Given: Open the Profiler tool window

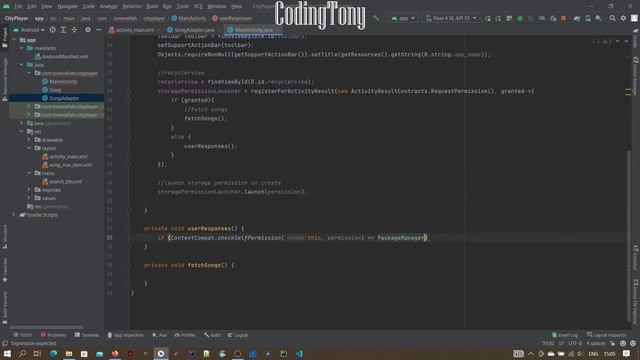Looking at the screenshot, I should [x=185, y=335].
